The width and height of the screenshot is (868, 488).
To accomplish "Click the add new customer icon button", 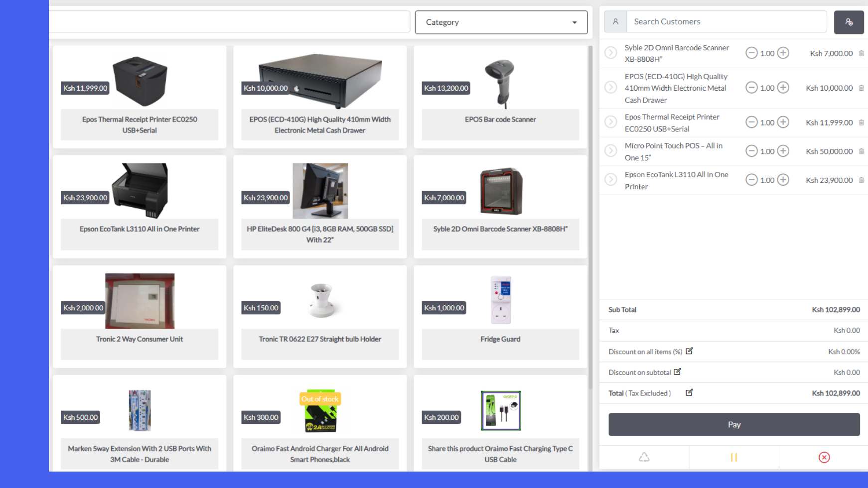I will 849,22.
